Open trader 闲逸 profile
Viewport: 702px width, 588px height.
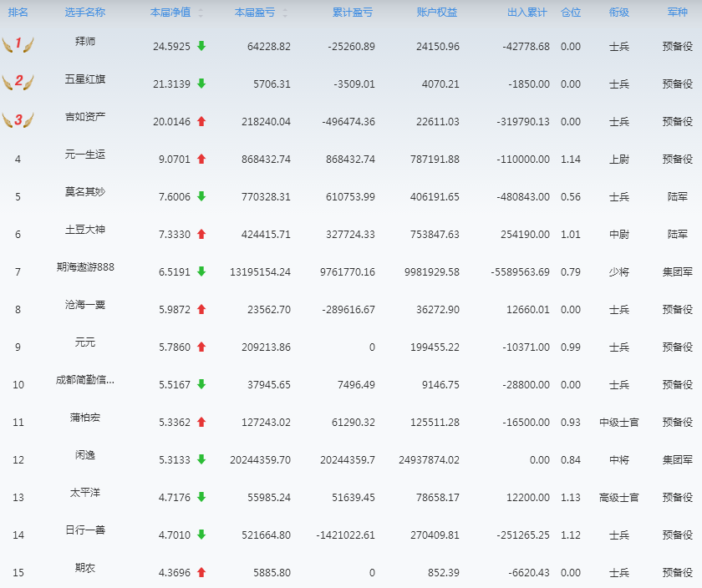point(85,455)
